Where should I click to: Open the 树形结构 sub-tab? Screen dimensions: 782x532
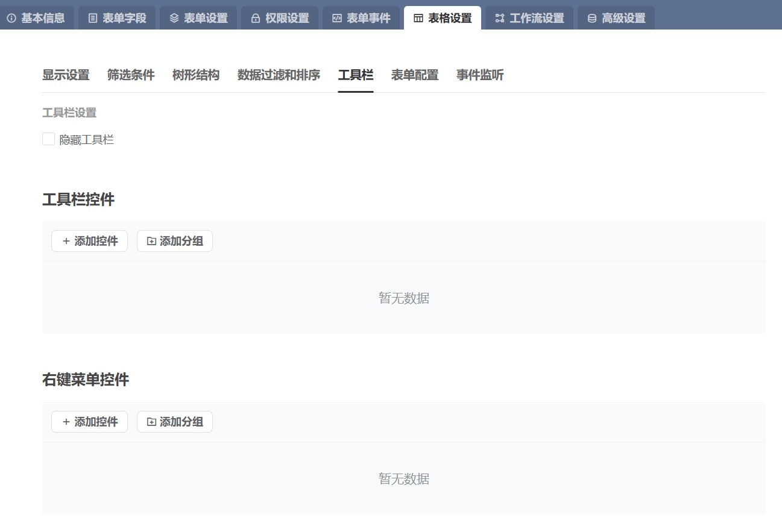[x=196, y=75]
